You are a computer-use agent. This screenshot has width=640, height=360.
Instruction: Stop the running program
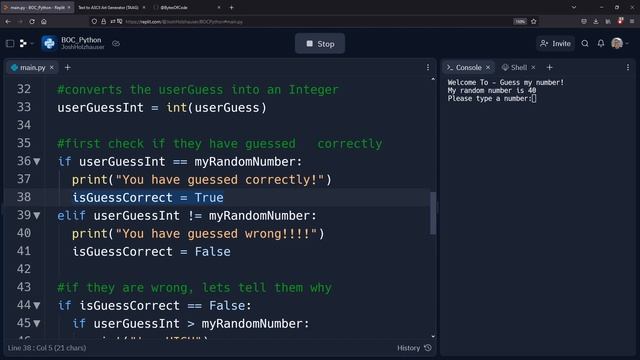click(x=320, y=44)
